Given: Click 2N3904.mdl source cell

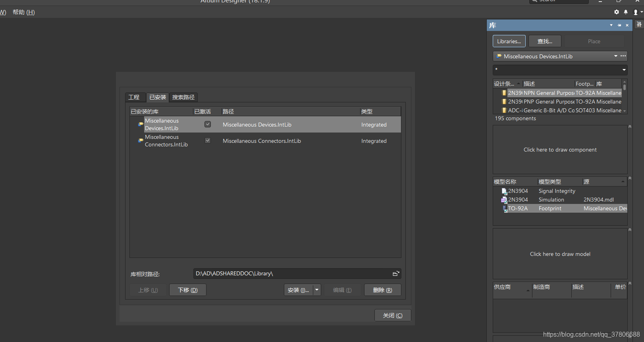Looking at the screenshot, I should (599, 200).
